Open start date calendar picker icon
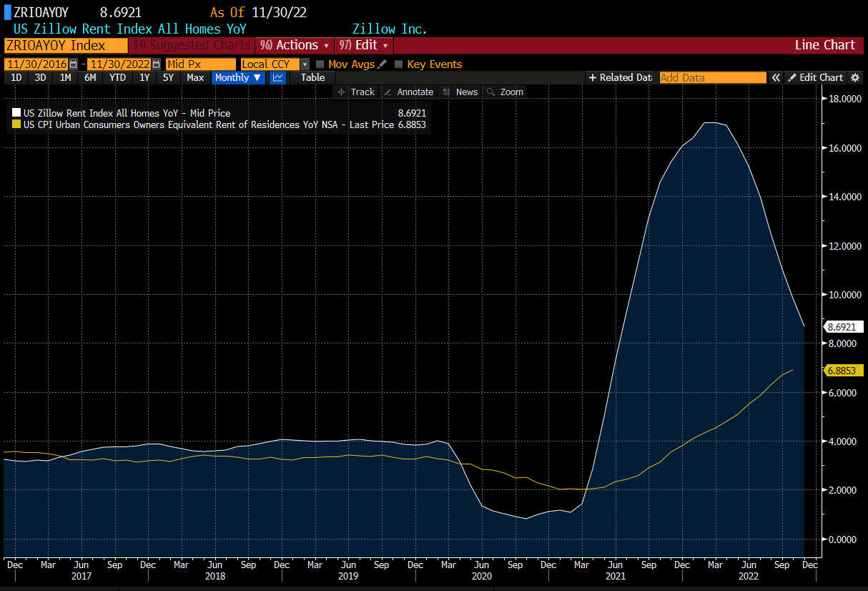Screen dimensions: 868x591 73,64
